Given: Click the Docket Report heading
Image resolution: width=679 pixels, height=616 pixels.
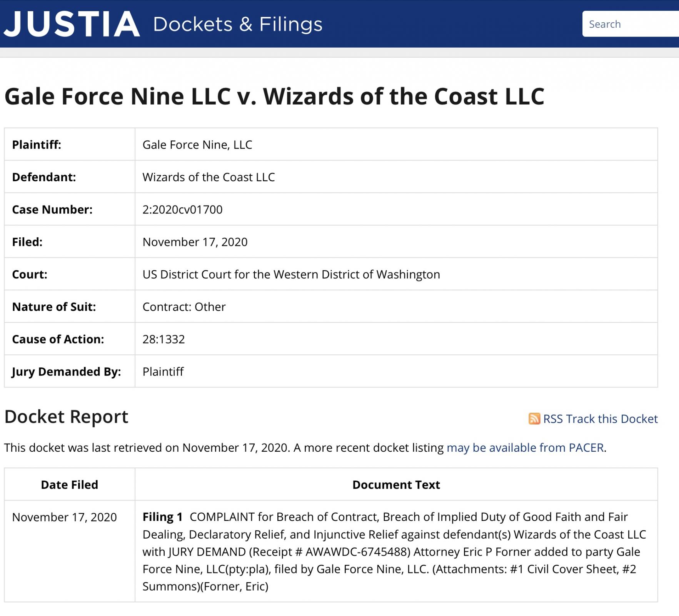Looking at the screenshot, I should point(66,417).
